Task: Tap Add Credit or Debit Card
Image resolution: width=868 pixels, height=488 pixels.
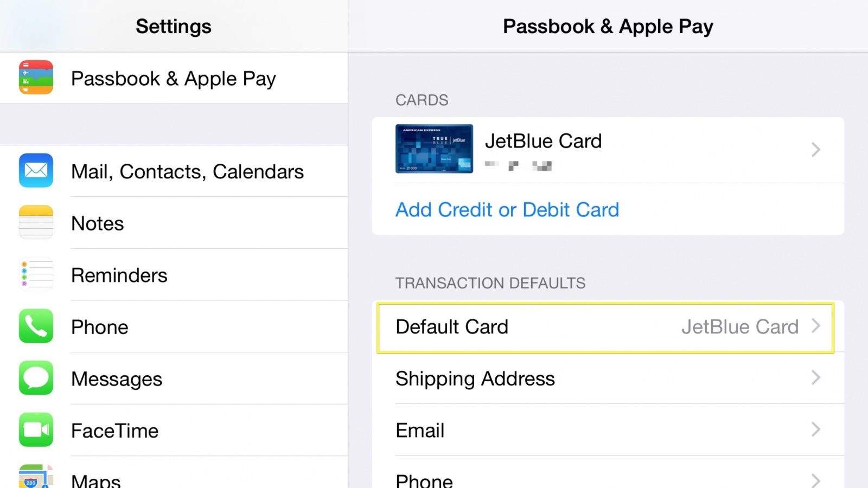Action: coord(507,210)
